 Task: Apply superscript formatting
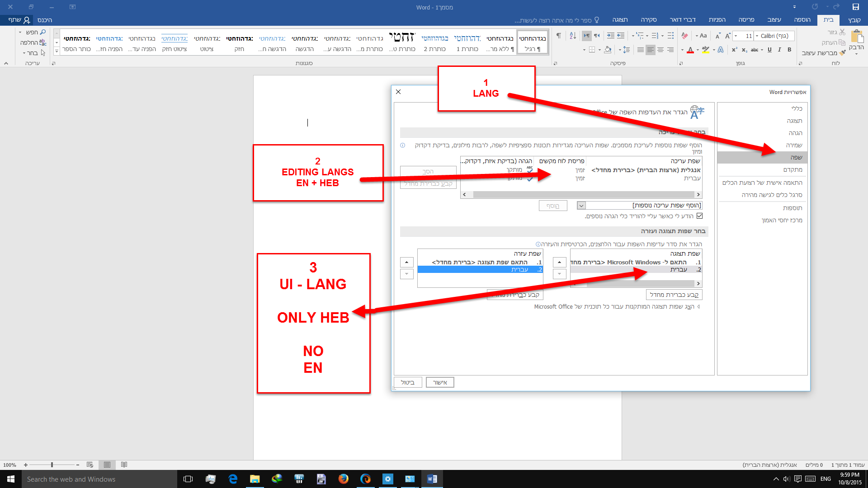(x=735, y=50)
